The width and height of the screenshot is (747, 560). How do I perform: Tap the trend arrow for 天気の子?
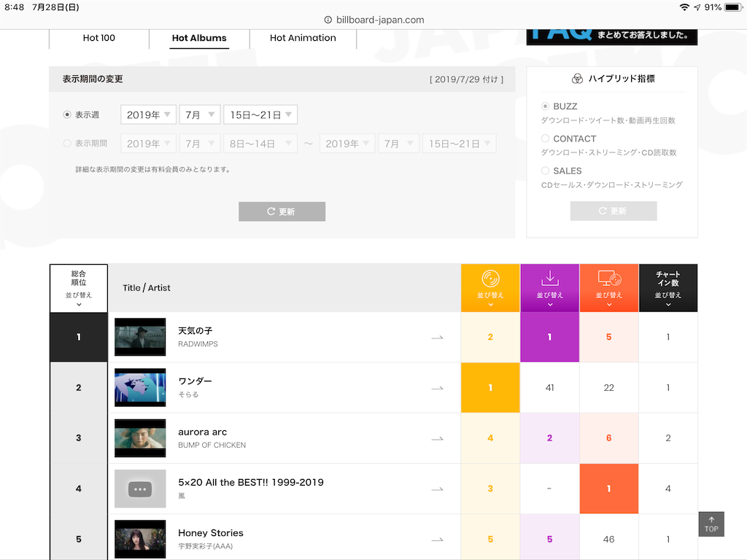[x=438, y=338]
